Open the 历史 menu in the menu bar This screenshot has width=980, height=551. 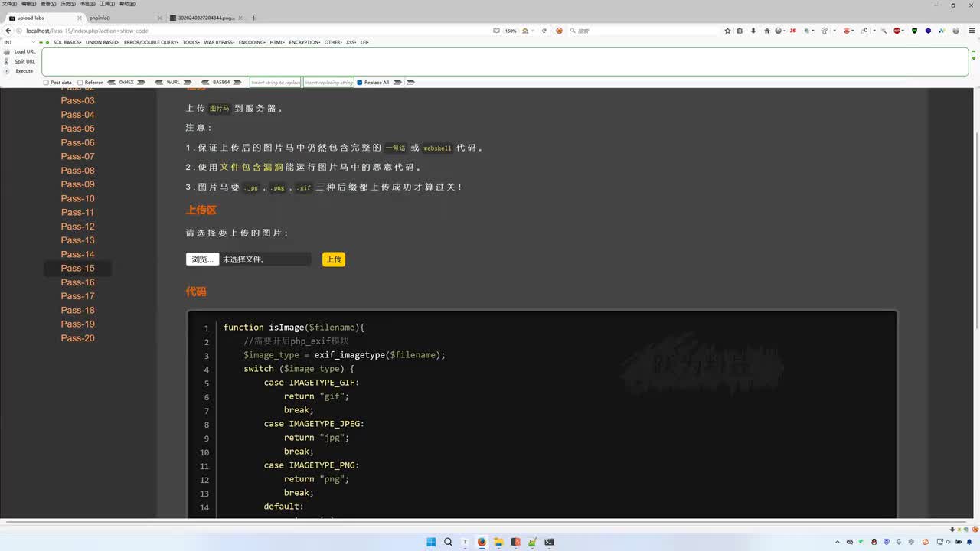pos(67,4)
